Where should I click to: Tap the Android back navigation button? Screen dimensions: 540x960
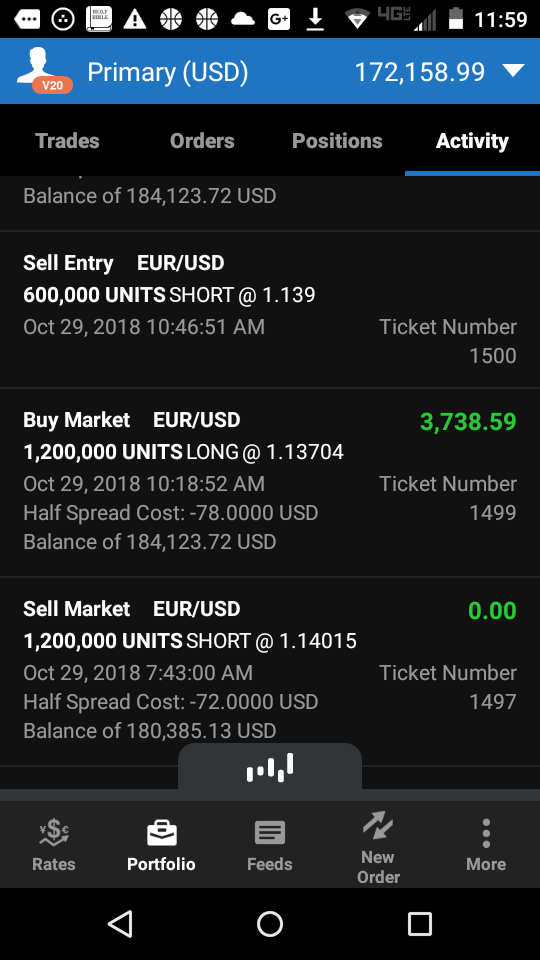(x=120, y=923)
